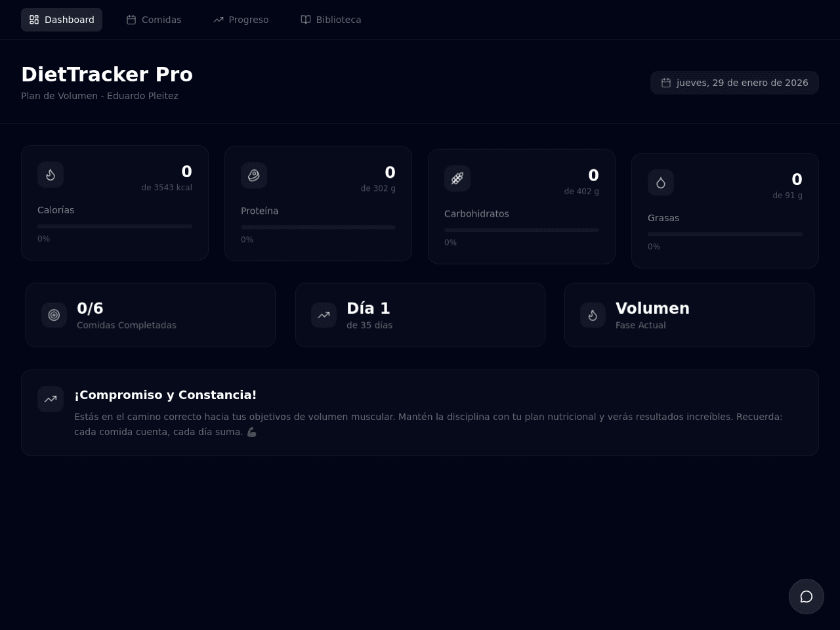Click the motivational paragraph starting Estás en el camino

click(429, 425)
